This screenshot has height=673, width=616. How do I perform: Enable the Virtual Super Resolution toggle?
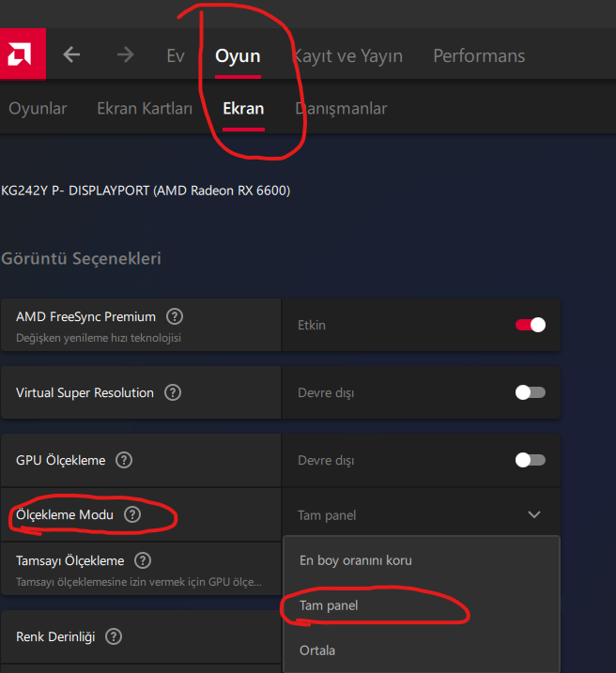click(x=531, y=392)
